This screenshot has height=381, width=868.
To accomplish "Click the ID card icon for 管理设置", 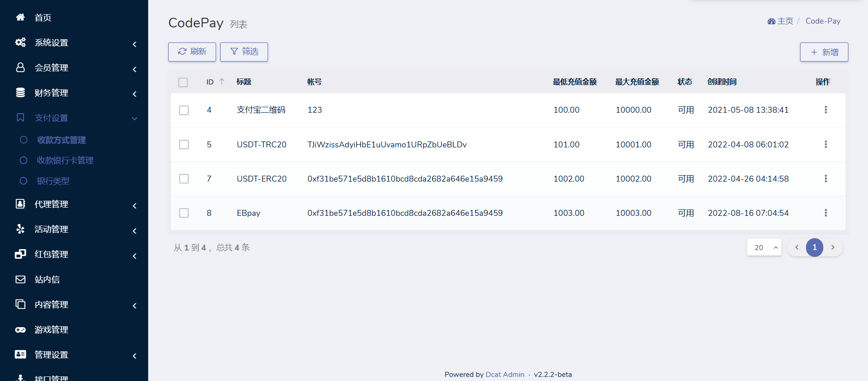I will coord(20,355).
